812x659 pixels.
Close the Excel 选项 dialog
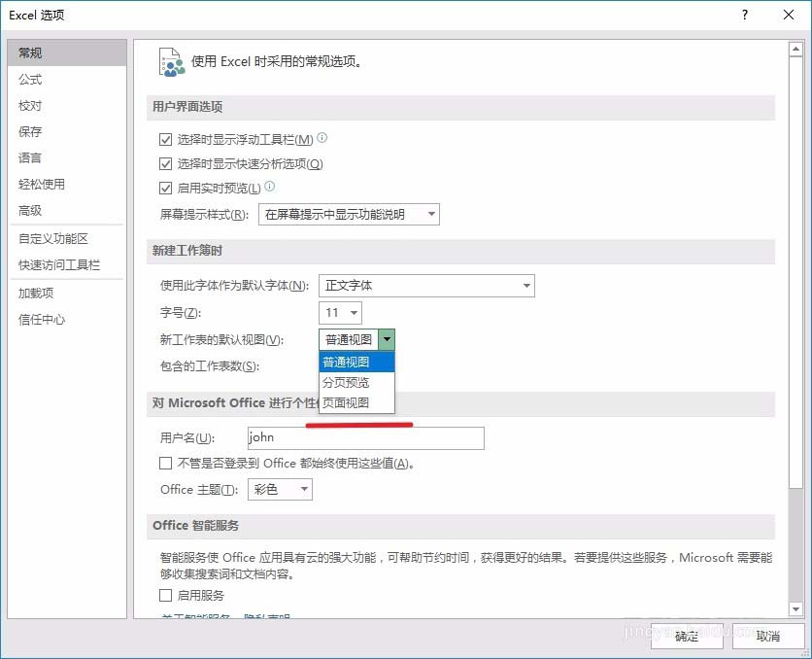tap(788, 15)
